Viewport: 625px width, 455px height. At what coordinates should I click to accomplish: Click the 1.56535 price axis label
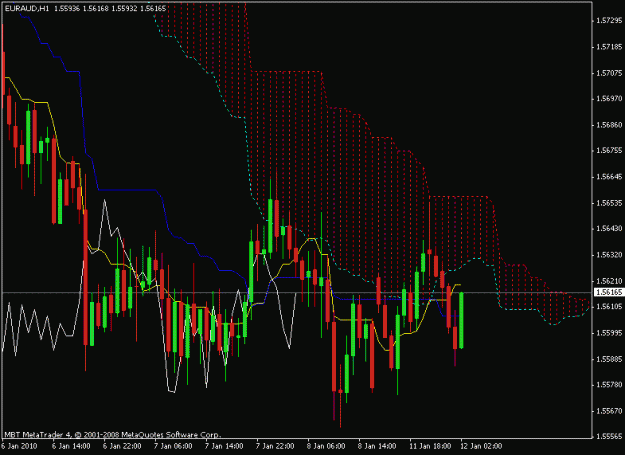coord(609,203)
